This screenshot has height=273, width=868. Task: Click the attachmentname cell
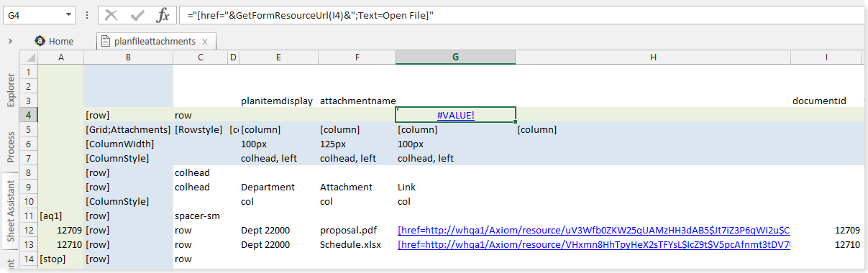pyautogui.click(x=357, y=101)
